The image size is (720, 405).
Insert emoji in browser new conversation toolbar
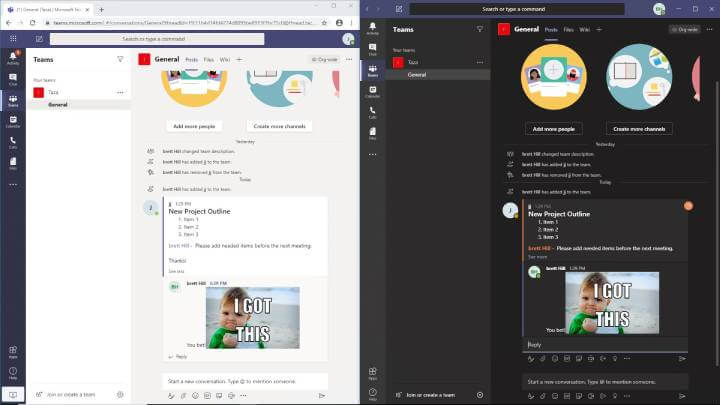[x=195, y=395]
